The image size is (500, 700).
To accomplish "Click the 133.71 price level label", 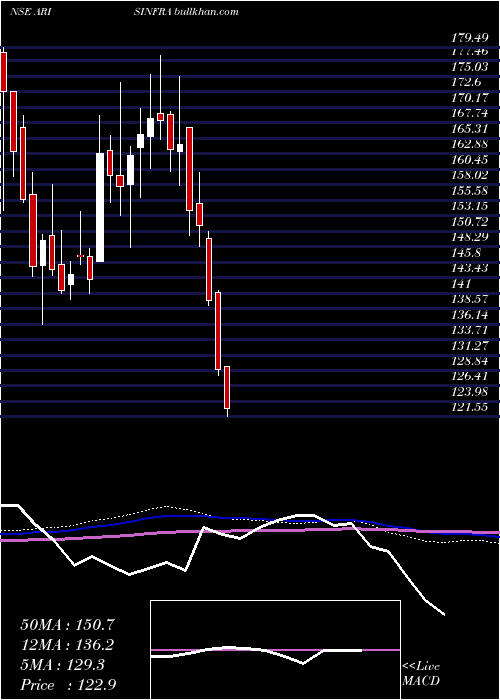I will pyautogui.click(x=470, y=330).
